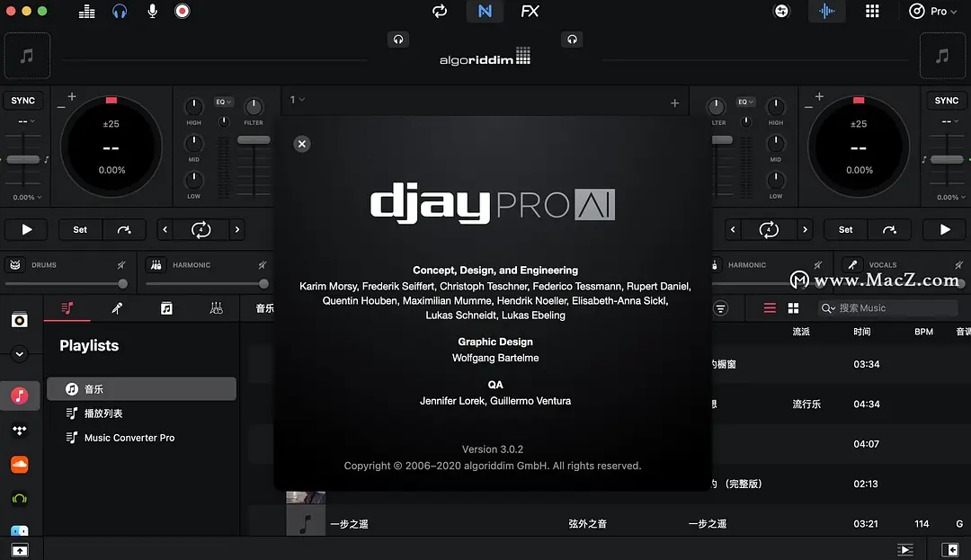Open left deck EQ dropdown
Screen dimensions: 971x560
(223, 102)
